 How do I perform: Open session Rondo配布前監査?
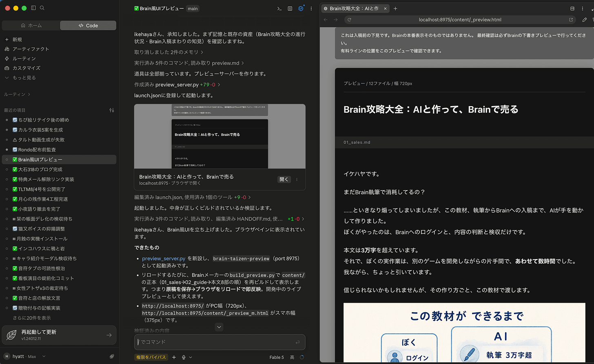point(60,150)
